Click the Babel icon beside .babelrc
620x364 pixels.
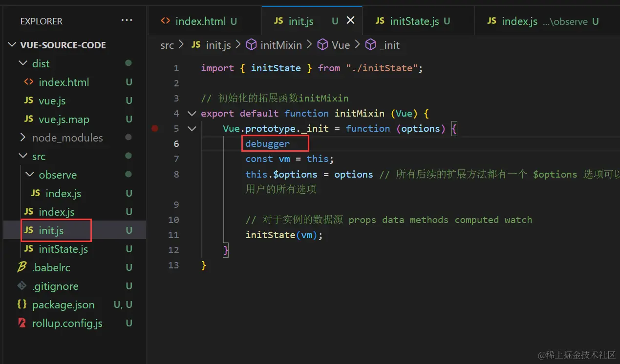pyautogui.click(x=22, y=267)
